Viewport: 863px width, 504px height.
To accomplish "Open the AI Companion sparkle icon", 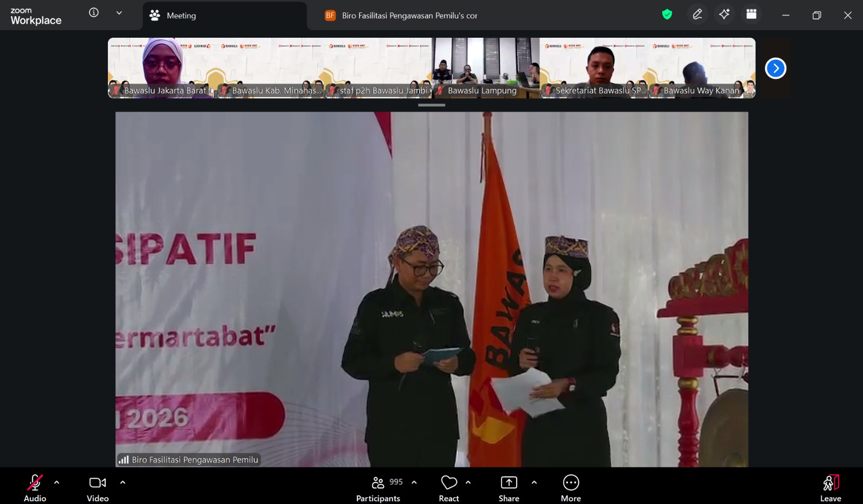I will coord(724,15).
